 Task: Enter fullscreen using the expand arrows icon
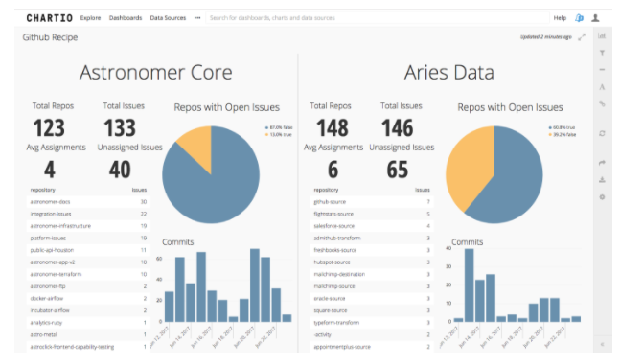582,37
